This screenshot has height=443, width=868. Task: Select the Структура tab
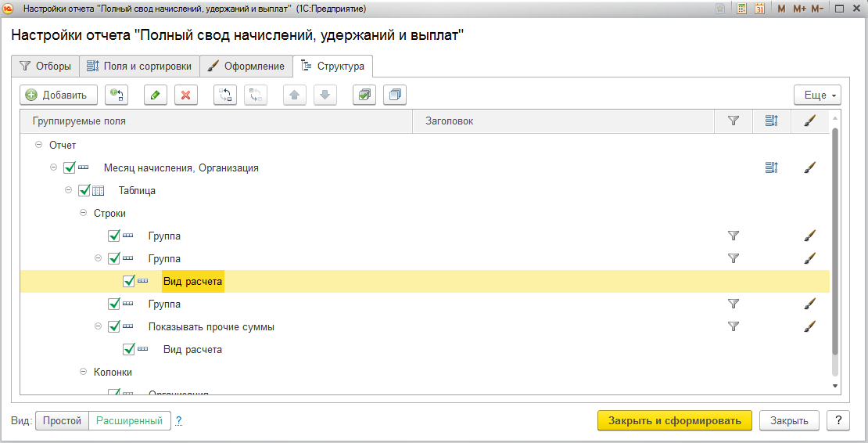tap(332, 66)
